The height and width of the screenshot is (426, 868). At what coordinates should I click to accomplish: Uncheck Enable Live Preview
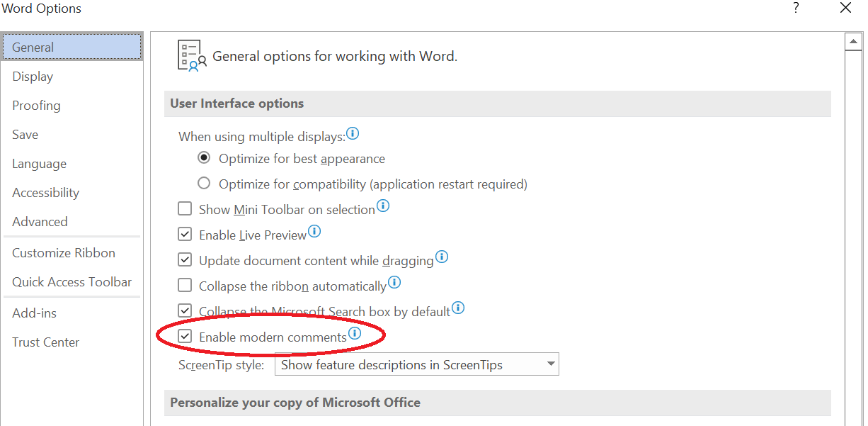click(185, 235)
